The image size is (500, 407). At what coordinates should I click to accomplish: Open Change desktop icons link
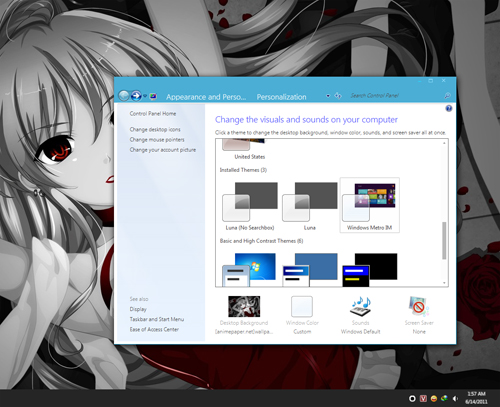[155, 129]
